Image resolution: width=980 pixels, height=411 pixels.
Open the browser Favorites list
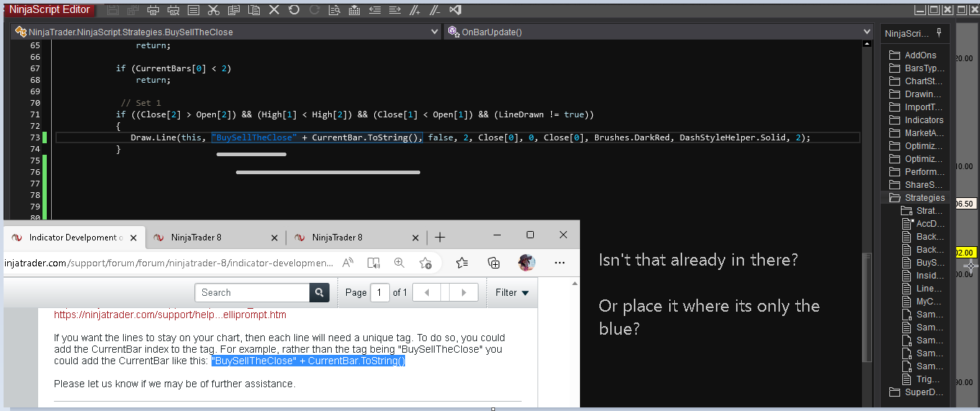pyautogui.click(x=462, y=263)
